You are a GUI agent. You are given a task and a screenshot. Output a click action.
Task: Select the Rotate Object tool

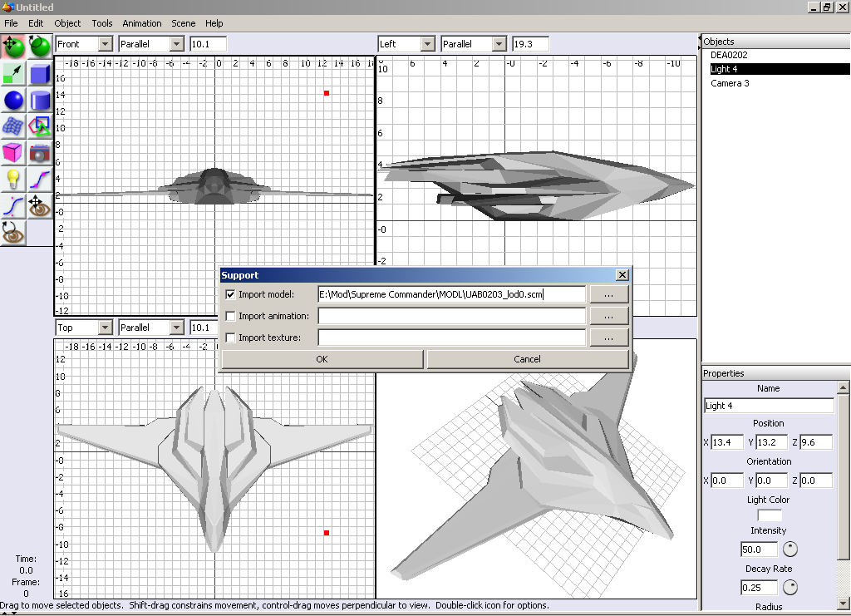click(40, 47)
